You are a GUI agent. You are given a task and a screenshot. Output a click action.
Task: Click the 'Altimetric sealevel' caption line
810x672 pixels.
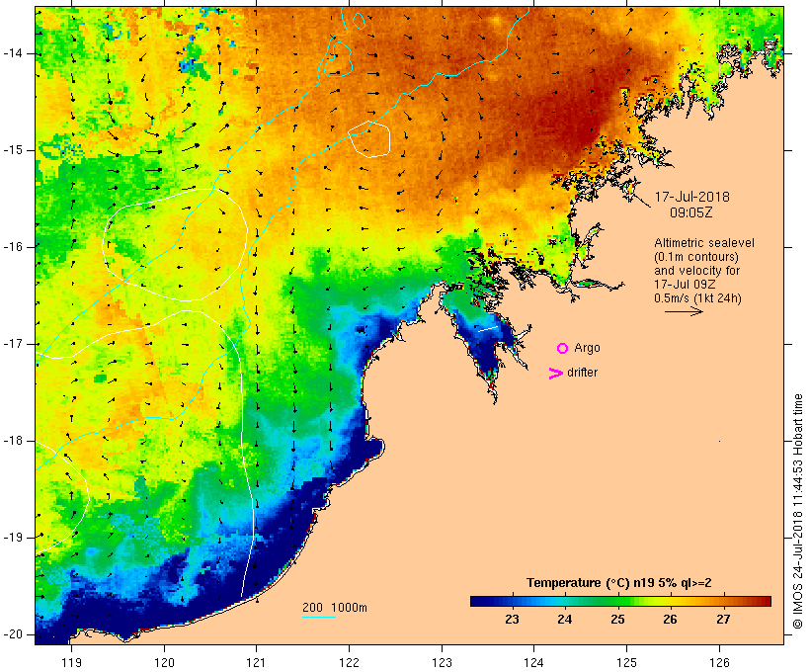tap(704, 243)
